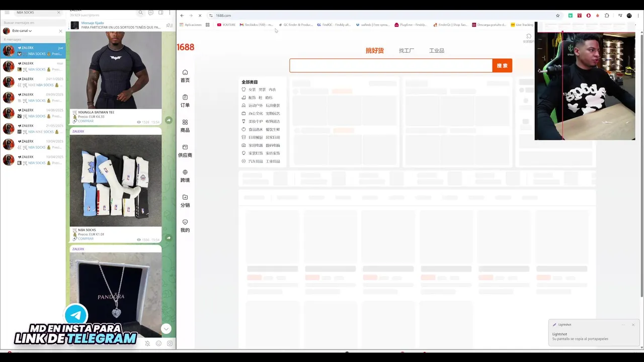Search within the ZALERX channel
Viewport: 644px width, 362px height.
pos(141,13)
